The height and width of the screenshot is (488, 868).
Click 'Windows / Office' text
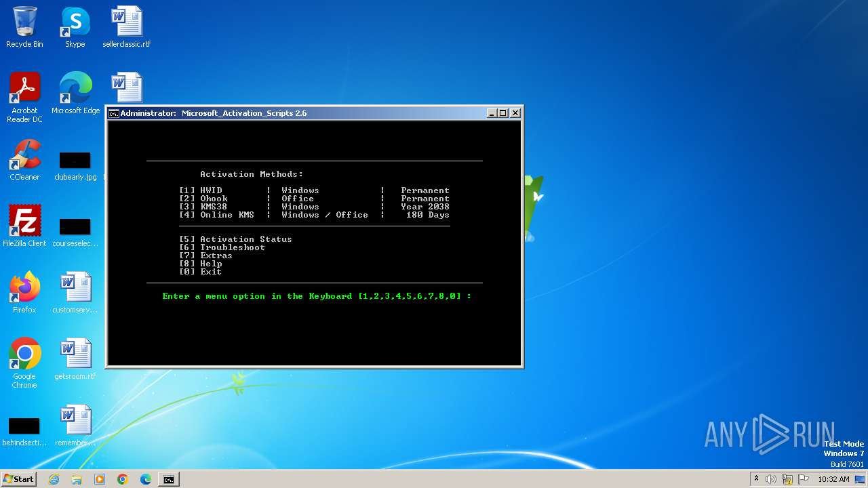325,215
